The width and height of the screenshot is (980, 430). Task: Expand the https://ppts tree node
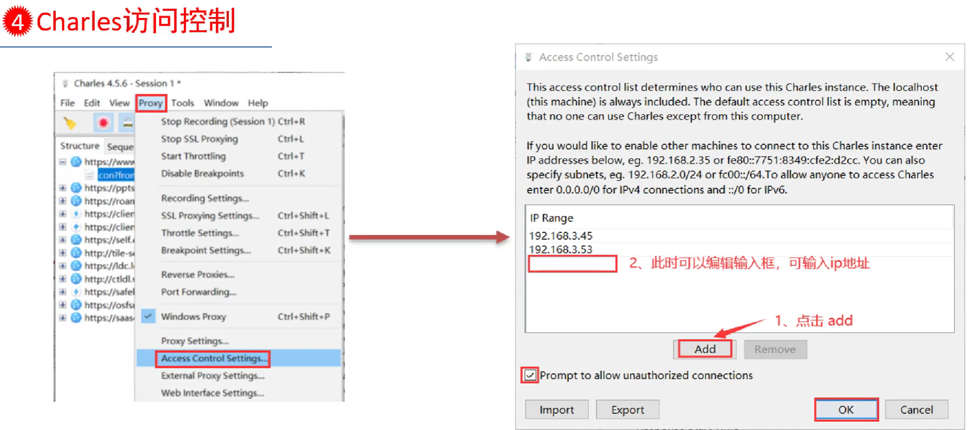point(63,188)
